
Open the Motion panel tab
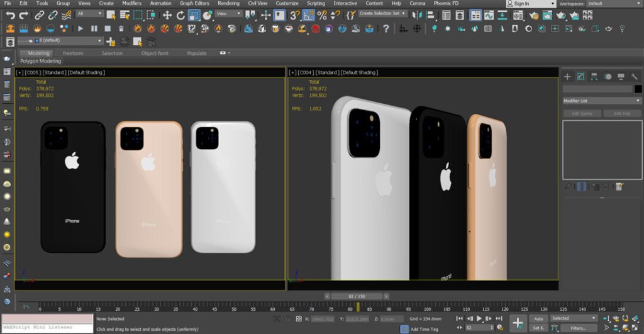pos(608,76)
